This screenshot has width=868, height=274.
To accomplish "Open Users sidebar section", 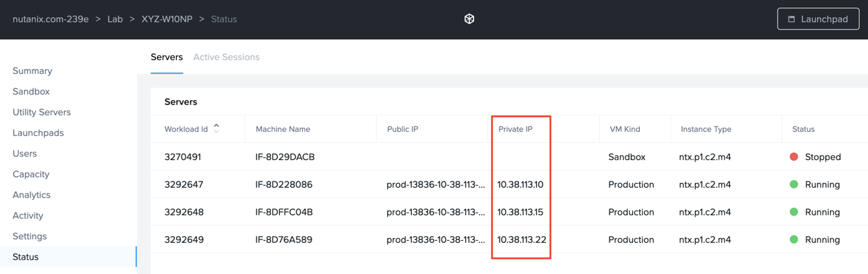I will (25, 153).
